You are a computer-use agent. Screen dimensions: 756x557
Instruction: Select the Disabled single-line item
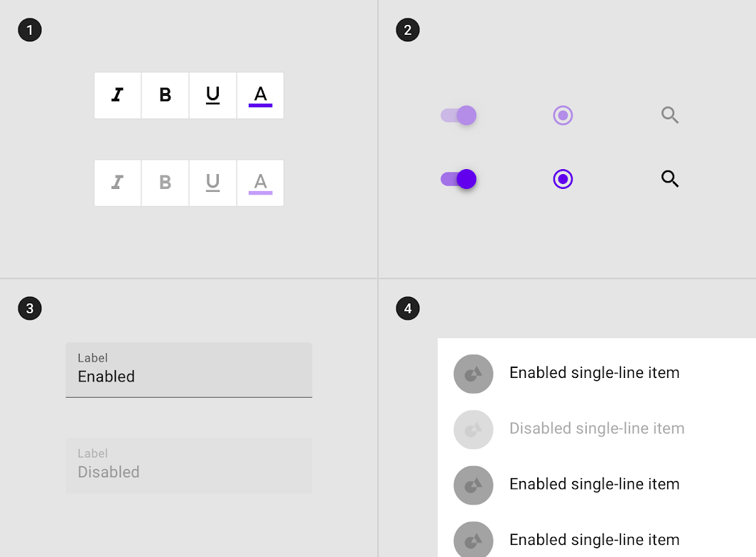[596, 429]
